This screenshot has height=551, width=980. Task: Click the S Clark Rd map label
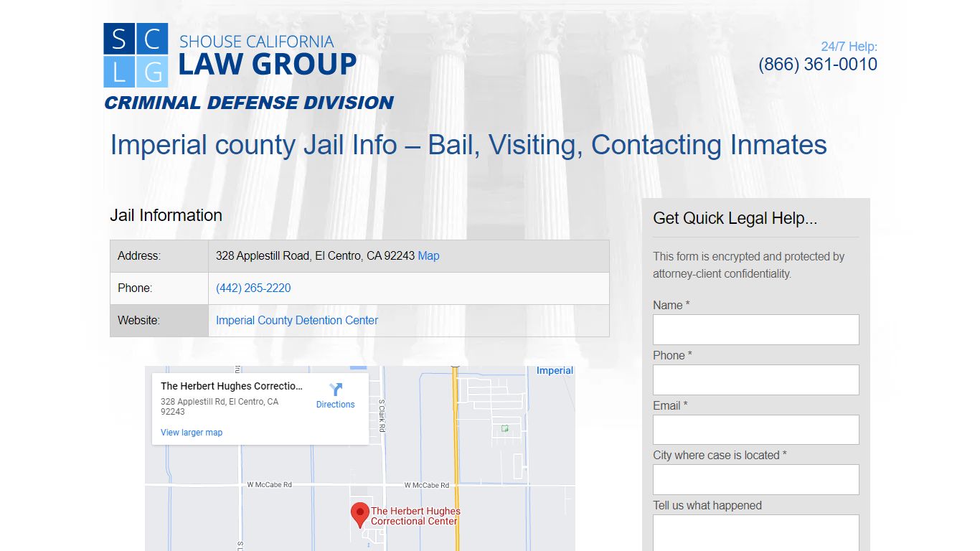(x=382, y=415)
